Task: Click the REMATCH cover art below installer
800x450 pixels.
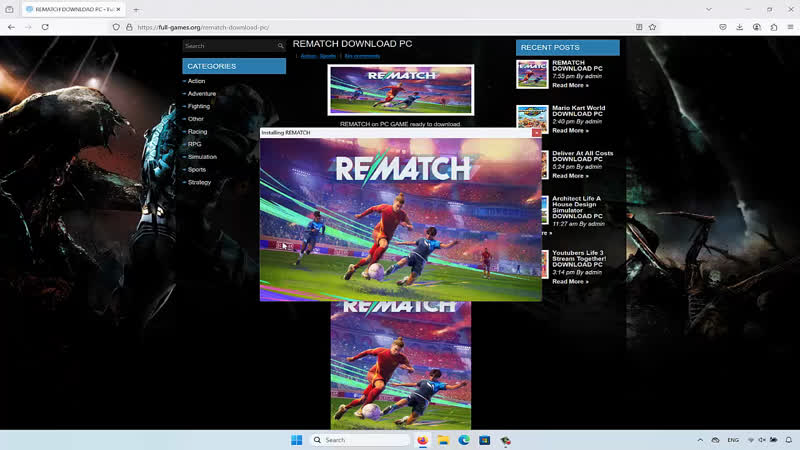Action: tap(401, 365)
